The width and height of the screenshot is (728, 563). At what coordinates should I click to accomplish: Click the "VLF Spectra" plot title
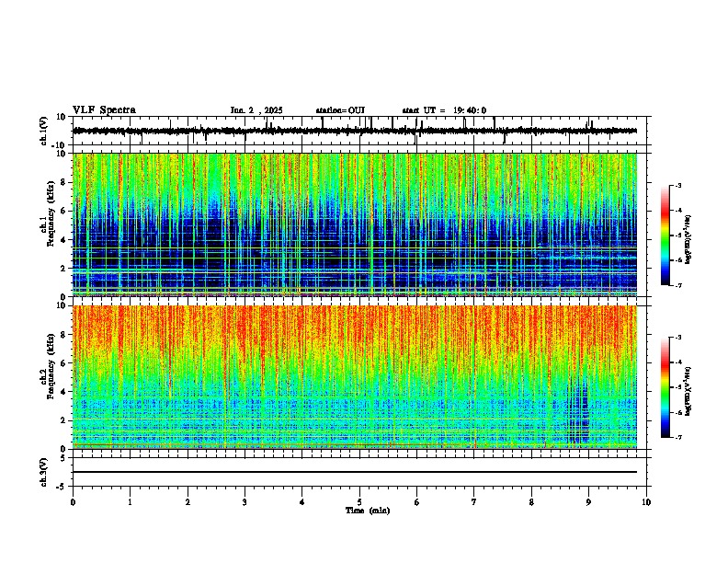point(104,110)
